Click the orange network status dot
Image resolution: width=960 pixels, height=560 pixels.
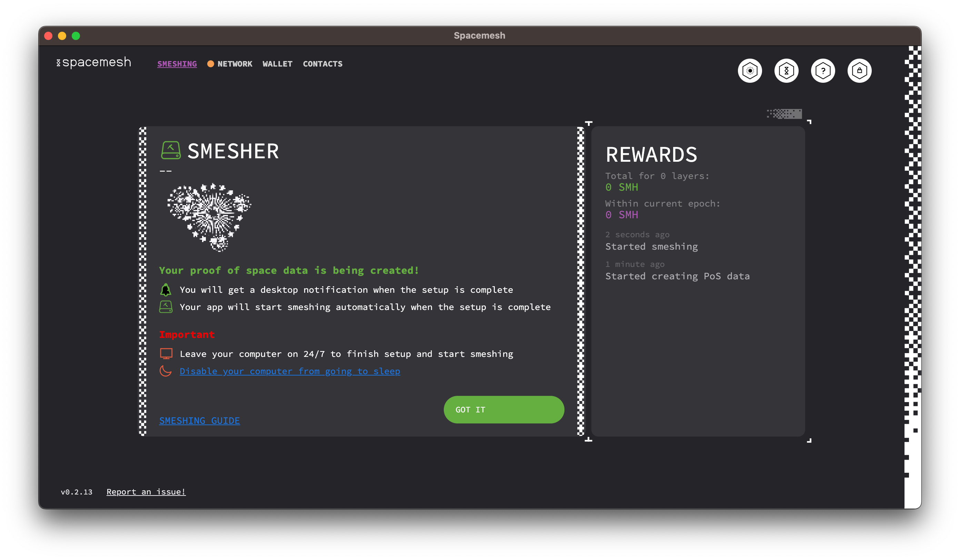tap(210, 64)
